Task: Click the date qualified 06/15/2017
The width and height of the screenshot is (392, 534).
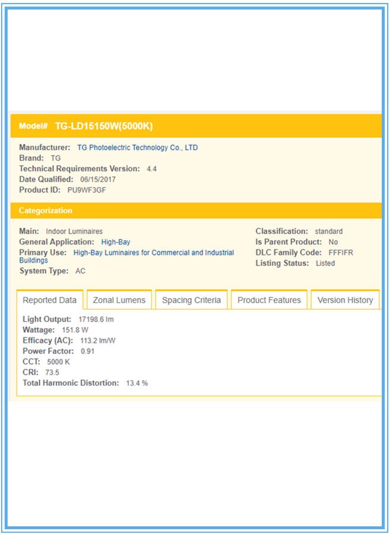Action: (98, 179)
